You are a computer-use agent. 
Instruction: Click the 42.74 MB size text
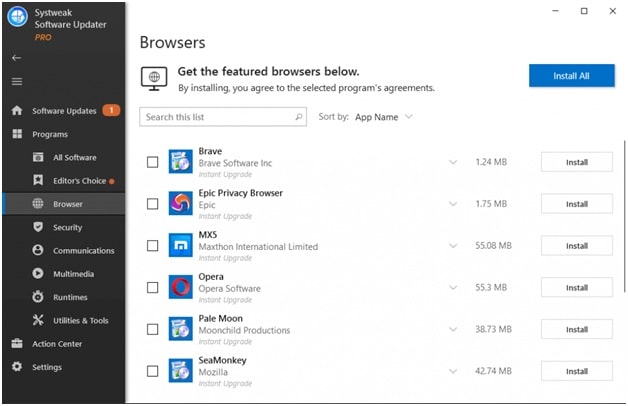(493, 371)
